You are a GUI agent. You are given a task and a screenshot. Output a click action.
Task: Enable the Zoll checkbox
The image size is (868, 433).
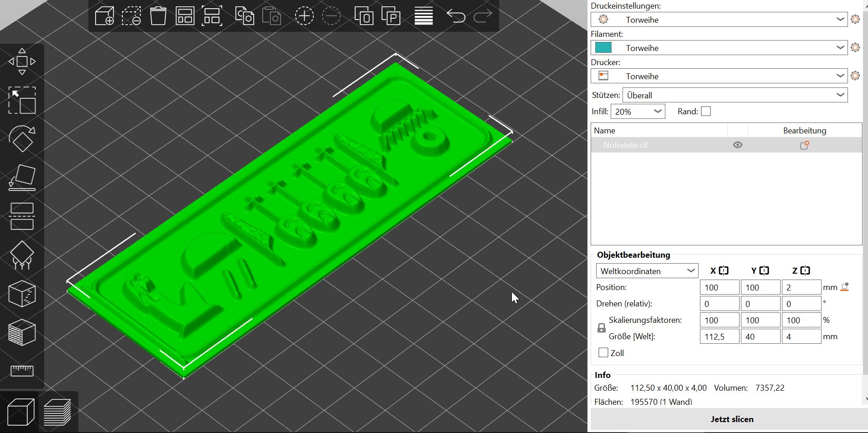(x=603, y=352)
